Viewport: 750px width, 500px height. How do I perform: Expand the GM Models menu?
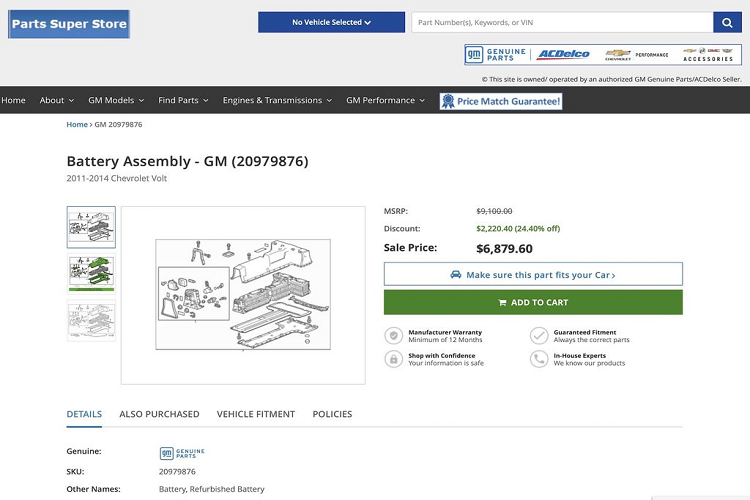(116, 100)
